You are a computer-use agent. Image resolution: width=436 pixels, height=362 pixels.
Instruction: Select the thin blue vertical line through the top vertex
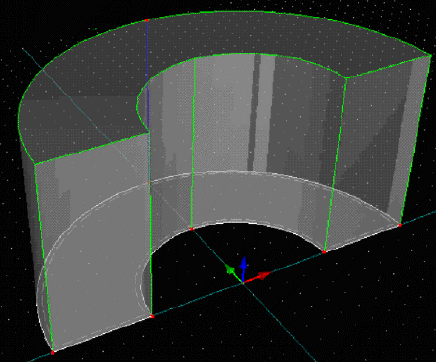coord(148,100)
